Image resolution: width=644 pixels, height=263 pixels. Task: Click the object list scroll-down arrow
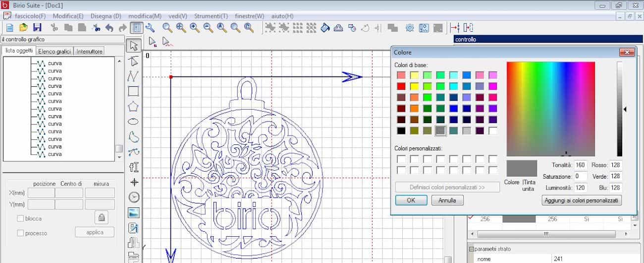point(119,157)
